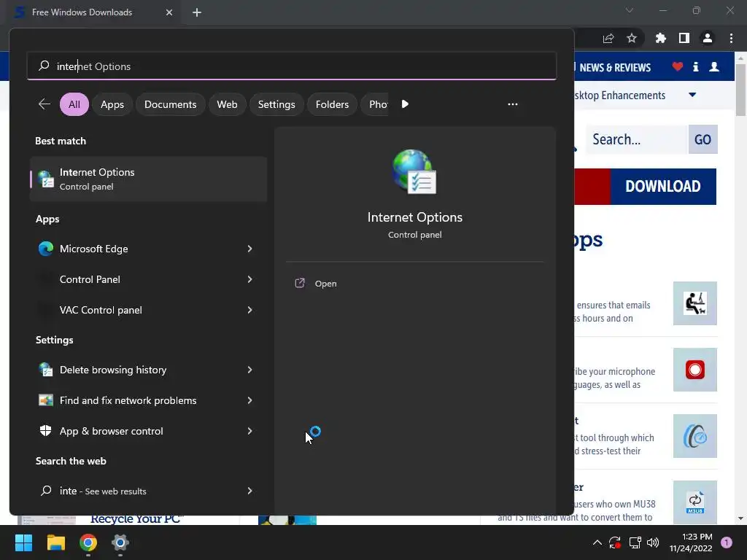Click the speedometer app thumbnail
This screenshot has width=747, height=560.
(695, 436)
